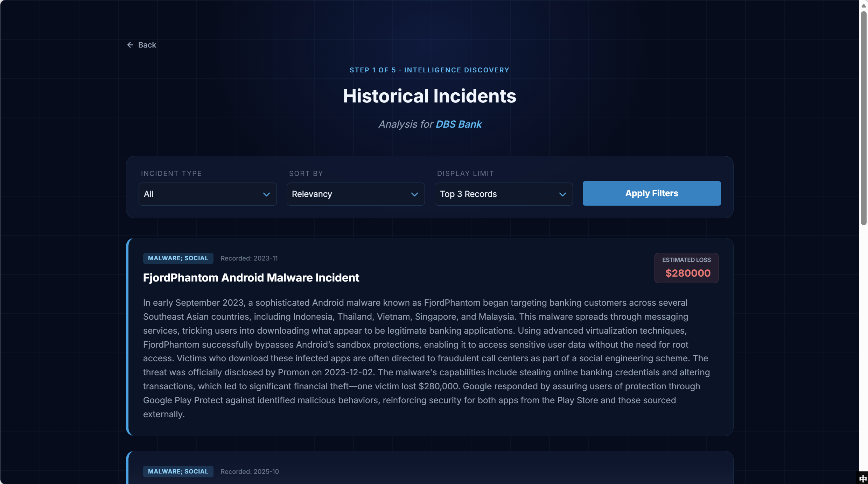Screen dimensions: 868x484
Task: Click the FjordPhantom incident description paragraph
Action: 426,358
